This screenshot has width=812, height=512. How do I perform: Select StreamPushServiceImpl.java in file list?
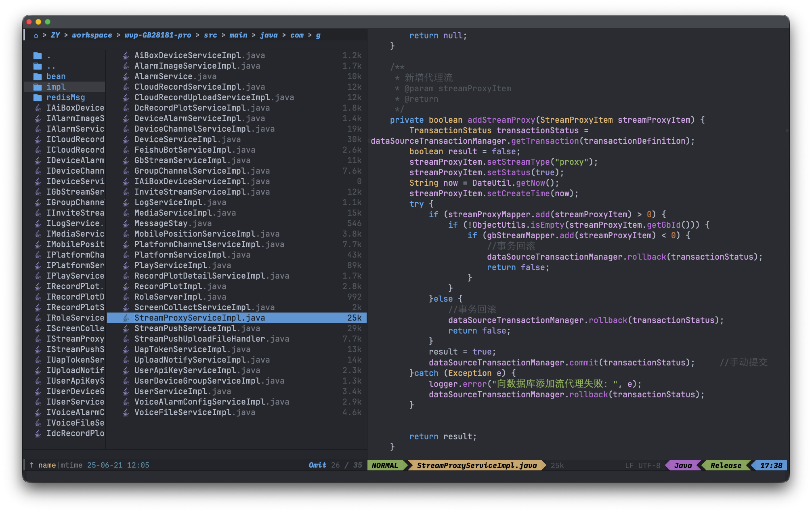pyautogui.click(x=197, y=328)
